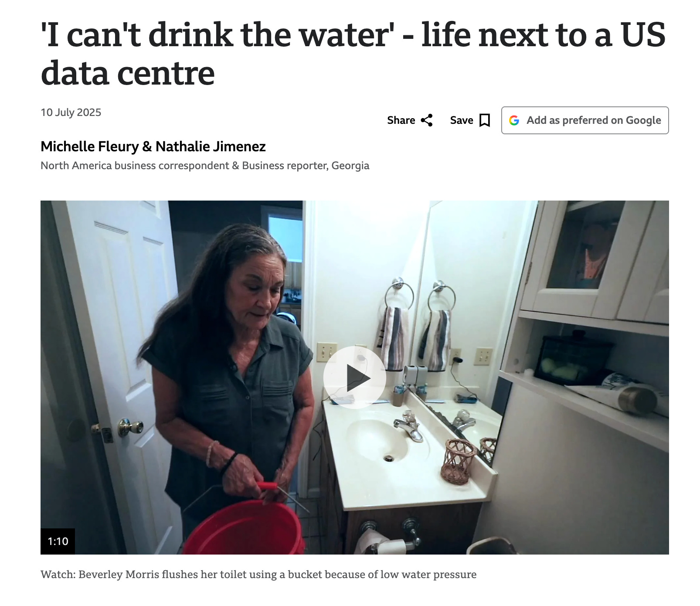Open author Michelle Fleury's name

click(89, 146)
